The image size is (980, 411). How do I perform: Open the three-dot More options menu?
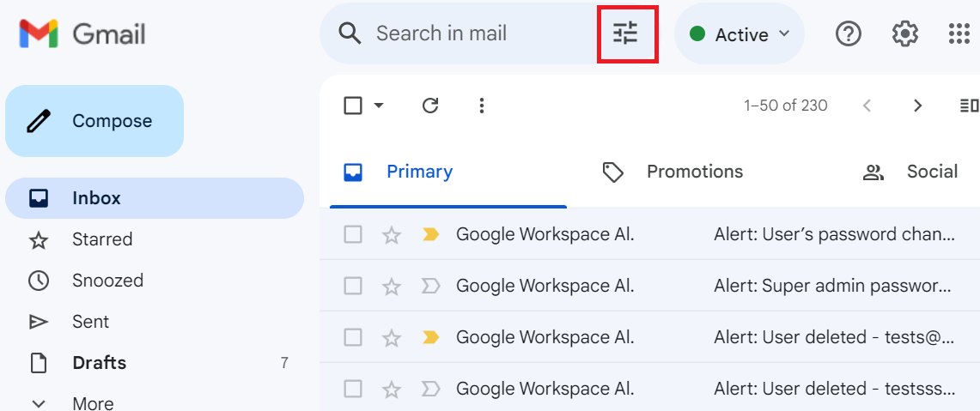pyautogui.click(x=482, y=106)
